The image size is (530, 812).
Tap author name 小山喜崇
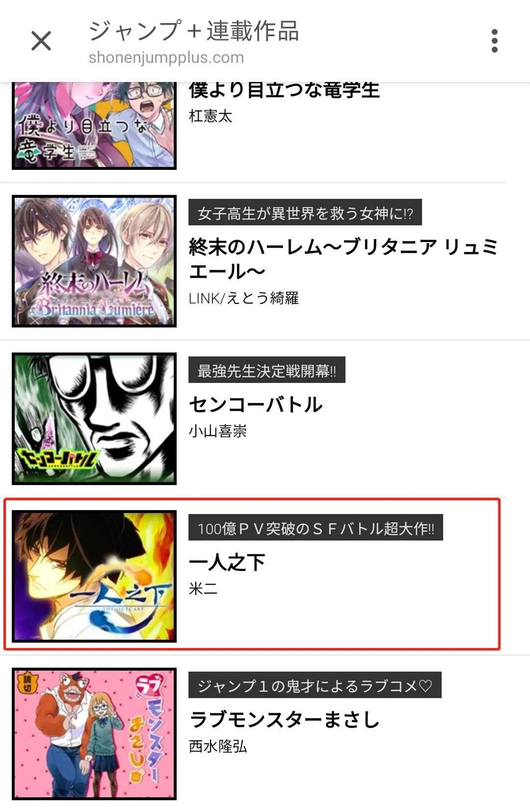218,431
